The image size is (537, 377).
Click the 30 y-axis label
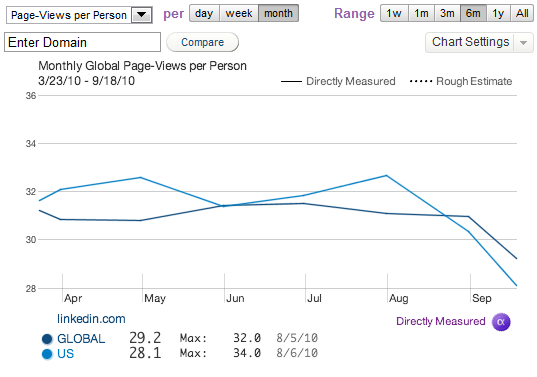31,240
